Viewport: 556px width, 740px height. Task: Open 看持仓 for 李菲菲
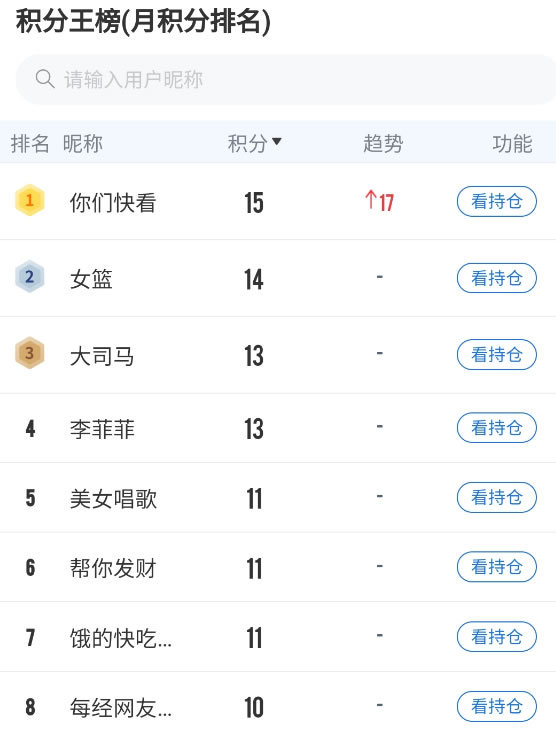coord(497,428)
